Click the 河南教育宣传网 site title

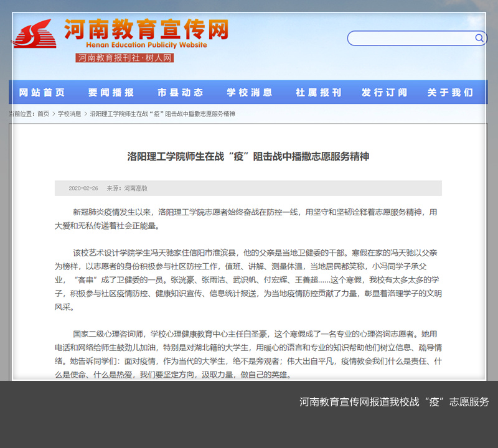coord(146,29)
